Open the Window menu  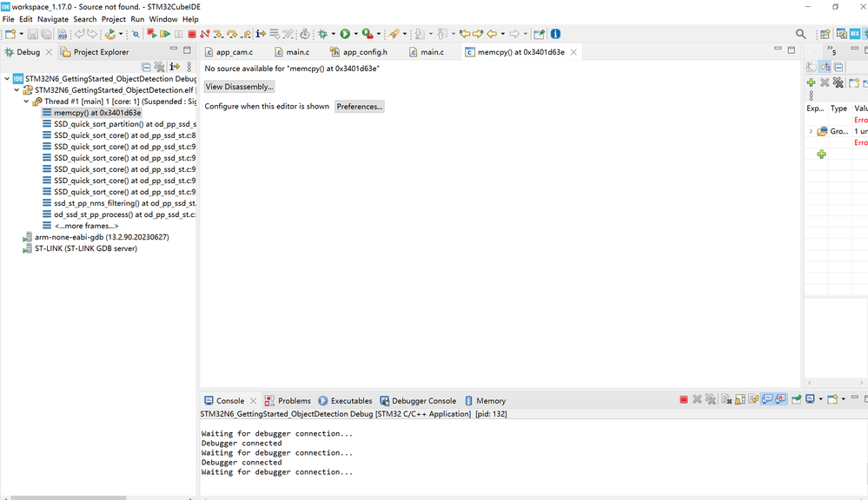point(163,19)
